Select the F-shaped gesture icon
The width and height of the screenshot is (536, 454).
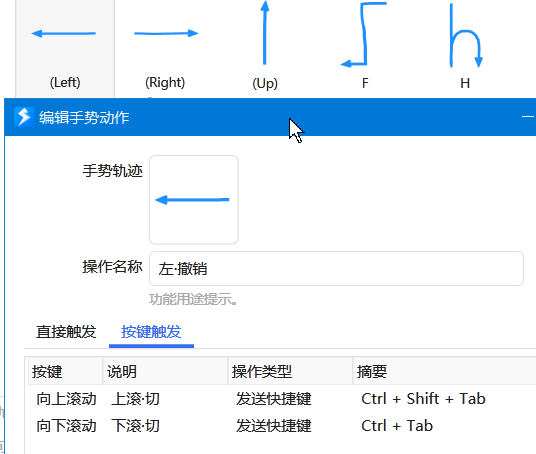point(364,34)
